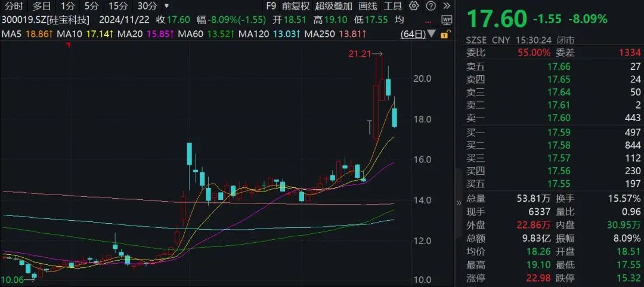Click the WP monitor icon

click(x=447, y=20)
